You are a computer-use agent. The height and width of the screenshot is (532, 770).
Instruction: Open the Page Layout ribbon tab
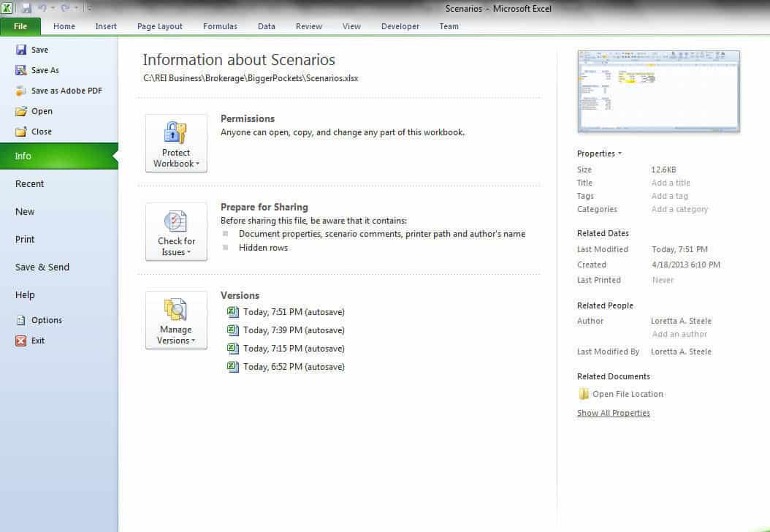[x=159, y=26]
